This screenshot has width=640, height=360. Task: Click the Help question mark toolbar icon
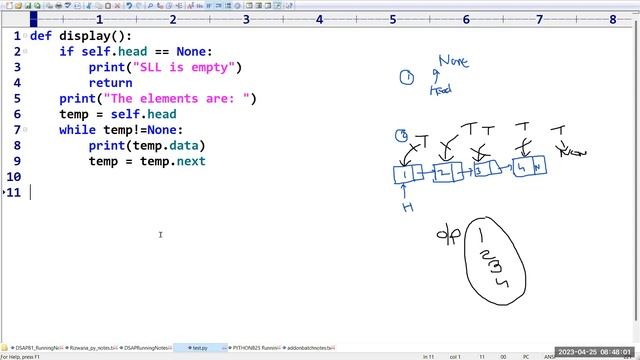tap(289, 6)
